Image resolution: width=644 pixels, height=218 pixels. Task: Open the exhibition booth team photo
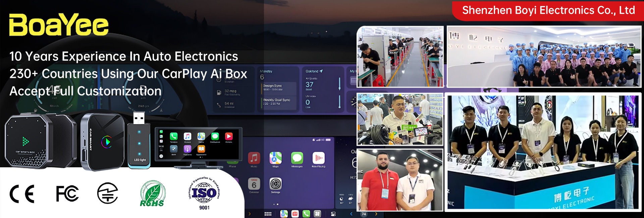[x=543, y=152]
